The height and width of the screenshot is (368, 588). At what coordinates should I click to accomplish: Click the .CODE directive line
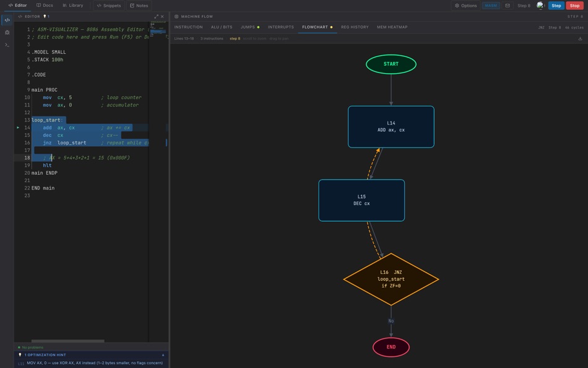click(38, 75)
